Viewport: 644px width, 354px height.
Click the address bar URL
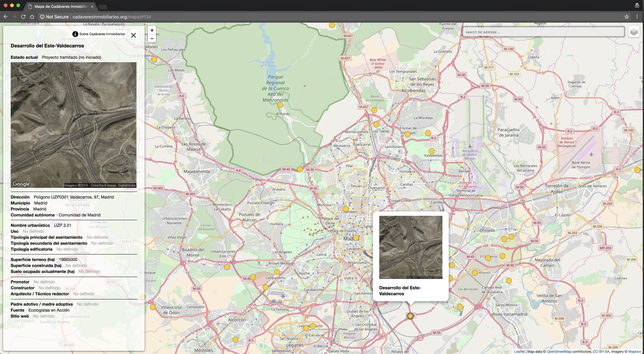click(x=112, y=17)
